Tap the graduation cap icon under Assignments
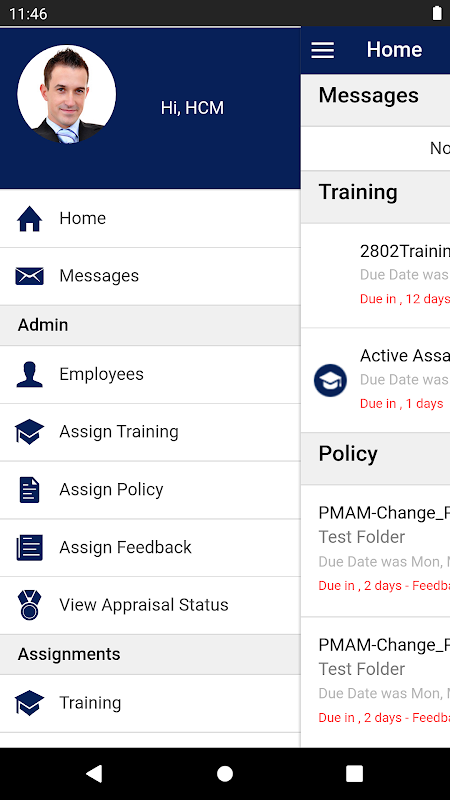 point(30,703)
